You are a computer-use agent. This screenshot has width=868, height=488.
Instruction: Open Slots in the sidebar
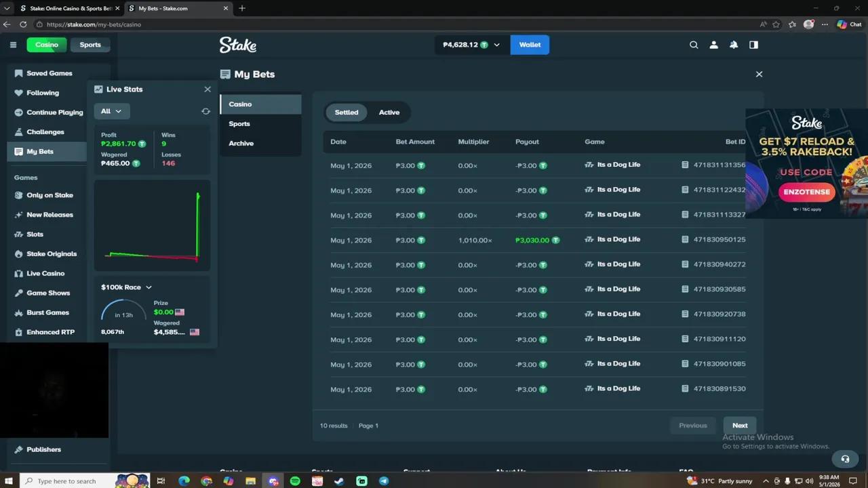[35, 235]
